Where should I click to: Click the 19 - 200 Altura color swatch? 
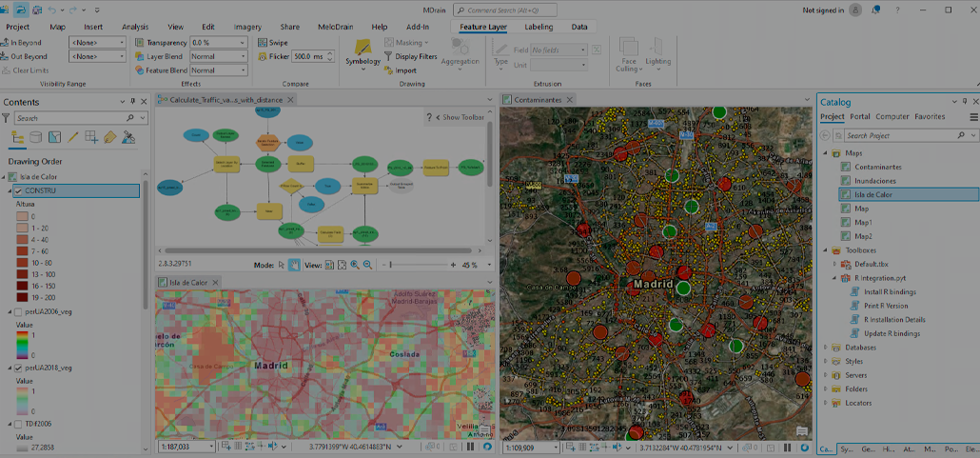coord(21,297)
